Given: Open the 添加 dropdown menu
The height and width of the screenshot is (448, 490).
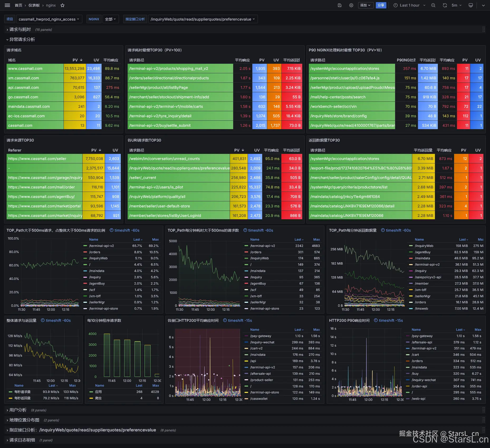Looking at the screenshot, I should coord(366,5).
